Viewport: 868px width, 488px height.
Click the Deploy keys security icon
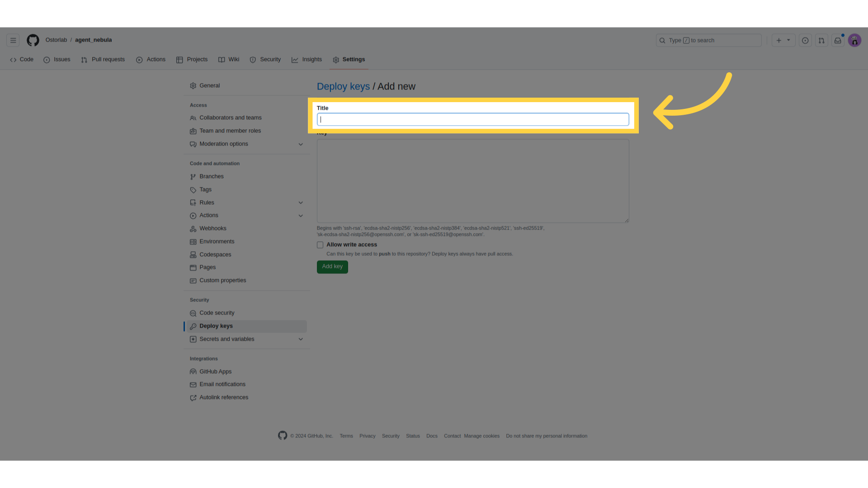click(193, 326)
